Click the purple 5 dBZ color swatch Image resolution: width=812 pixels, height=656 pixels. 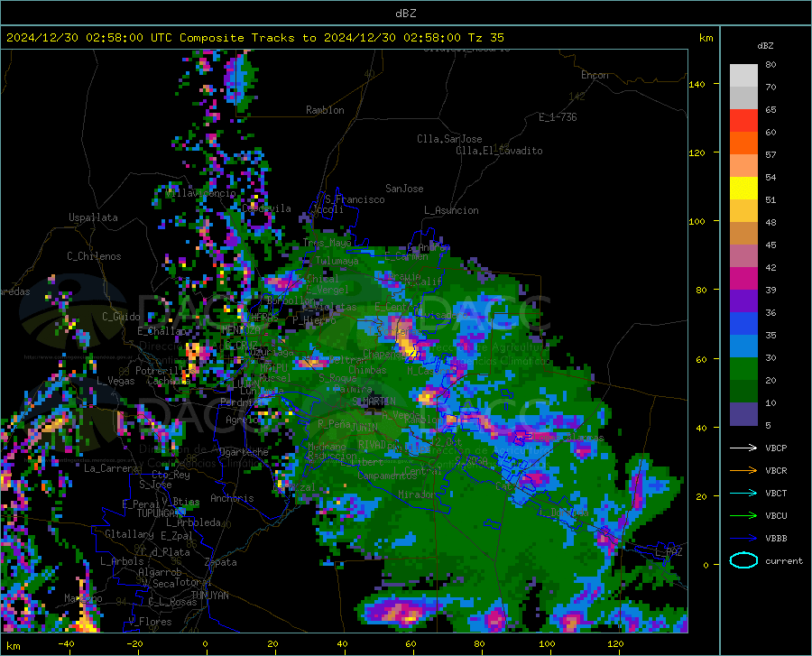(x=743, y=414)
